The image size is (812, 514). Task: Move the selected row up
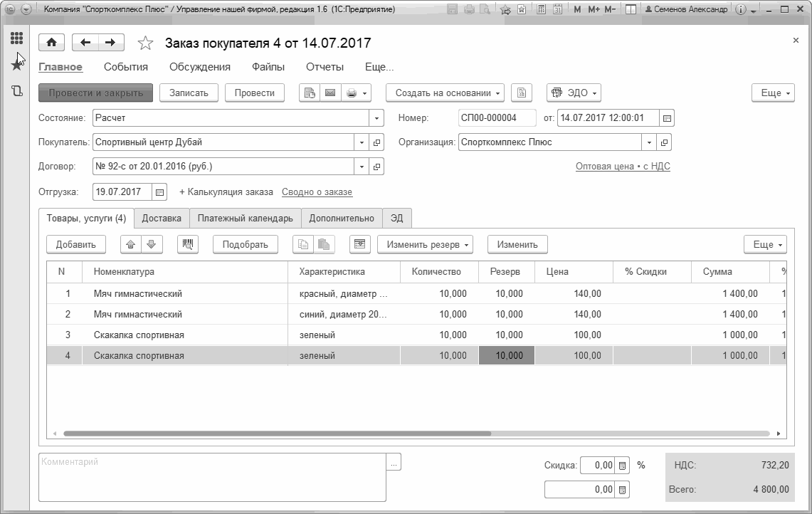[131, 245]
